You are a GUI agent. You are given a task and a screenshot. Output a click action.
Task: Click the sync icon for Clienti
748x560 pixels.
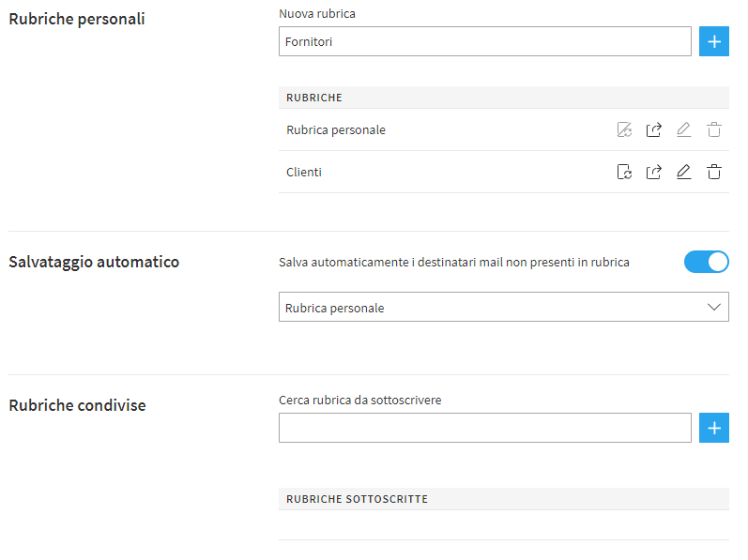624,172
